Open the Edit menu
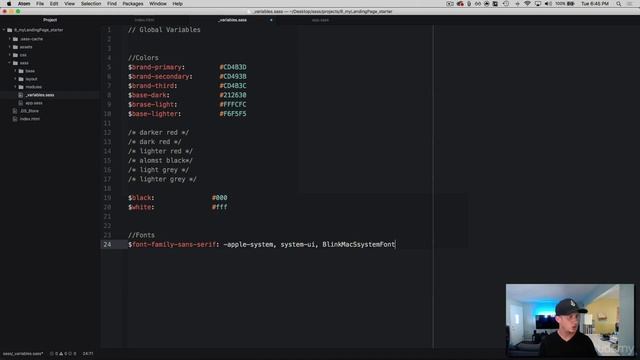This screenshot has width=640, height=360. (54, 4)
